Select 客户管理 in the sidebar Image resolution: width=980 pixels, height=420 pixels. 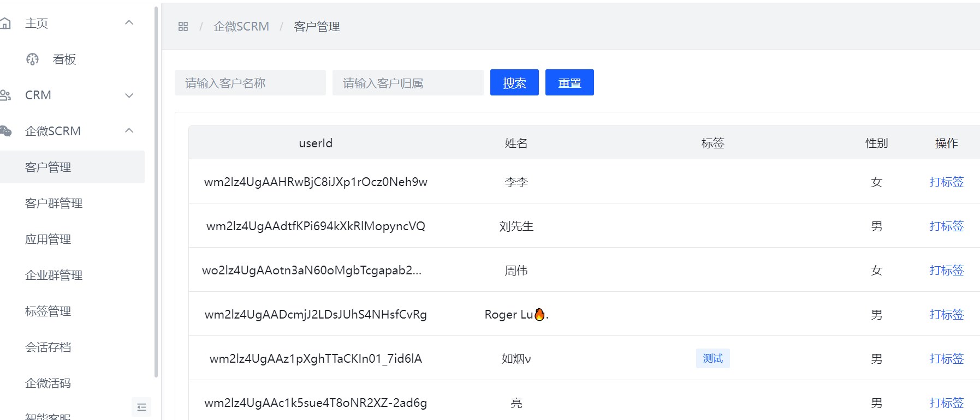click(x=72, y=167)
